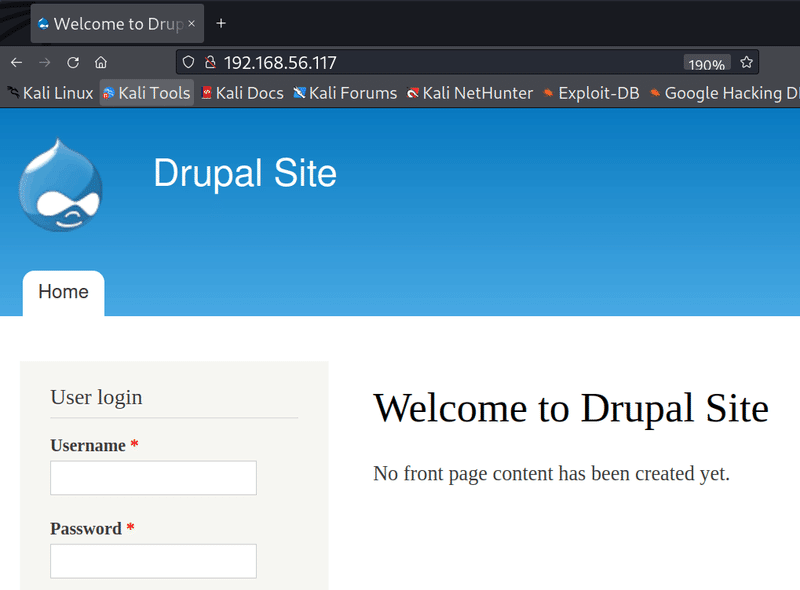This screenshot has height=590, width=800.
Task: Select the Home navigation tab
Action: tap(63, 292)
